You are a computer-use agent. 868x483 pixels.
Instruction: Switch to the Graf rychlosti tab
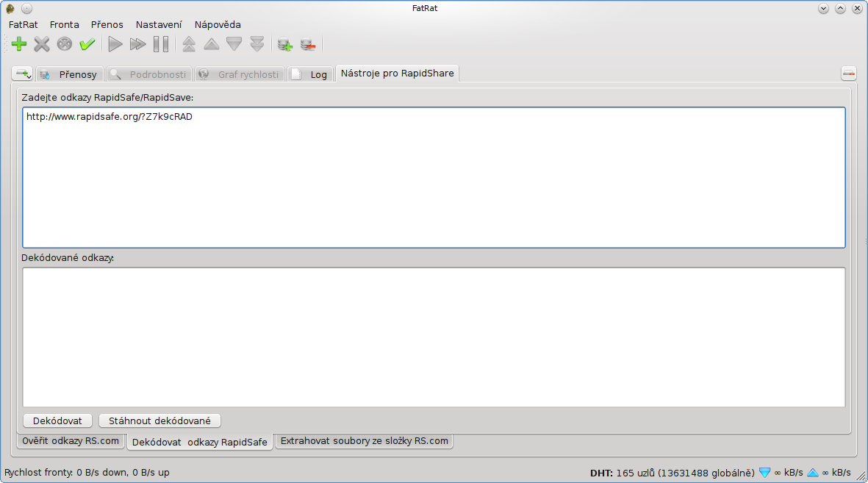pos(240,74)
